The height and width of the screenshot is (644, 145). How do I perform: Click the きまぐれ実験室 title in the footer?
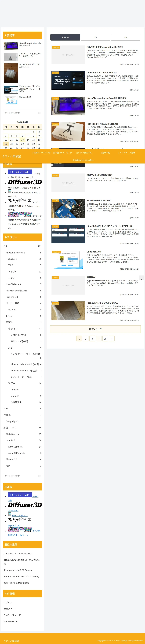click(x=11, y=641)
